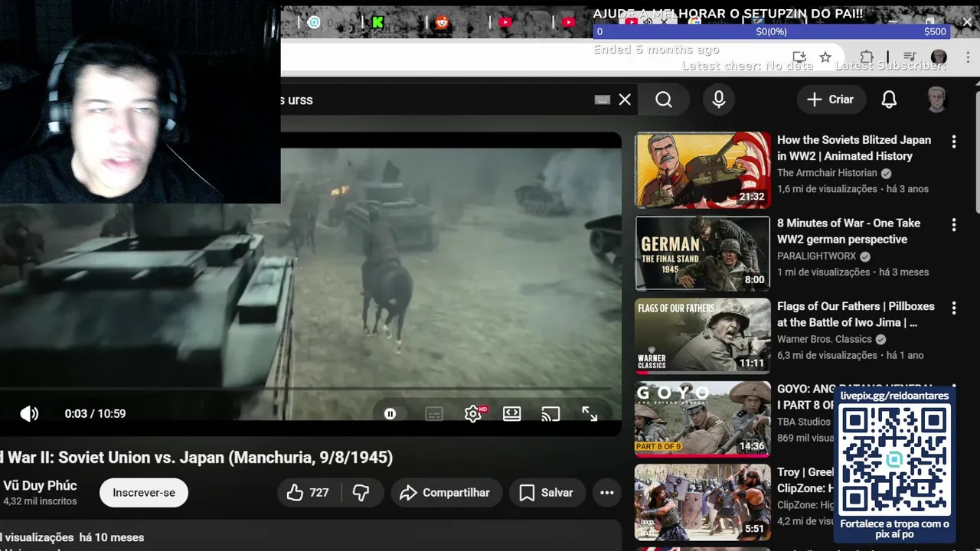Open options for Flags of Our Fathers video

[953, 308]
